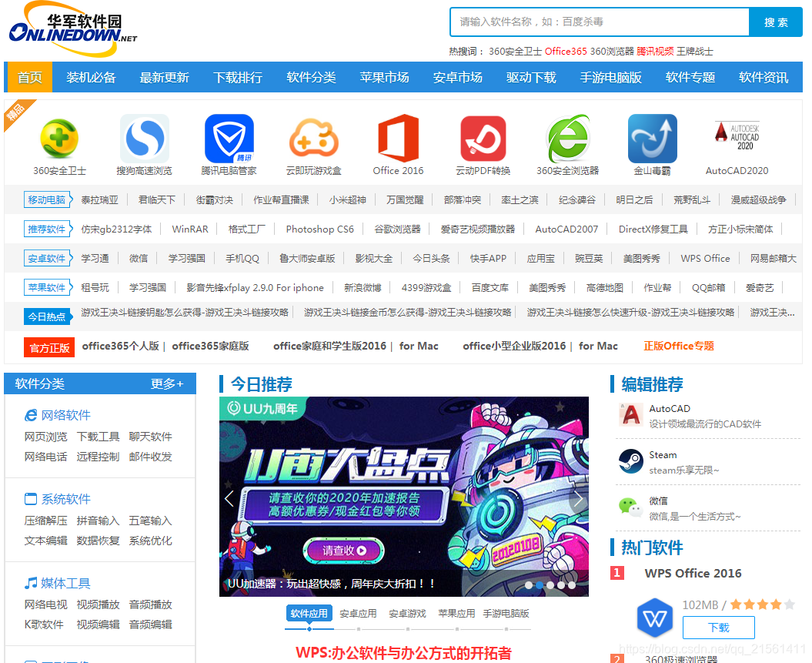Show next banner with right arrow
The image size is (812, 663).
[578, 498]
